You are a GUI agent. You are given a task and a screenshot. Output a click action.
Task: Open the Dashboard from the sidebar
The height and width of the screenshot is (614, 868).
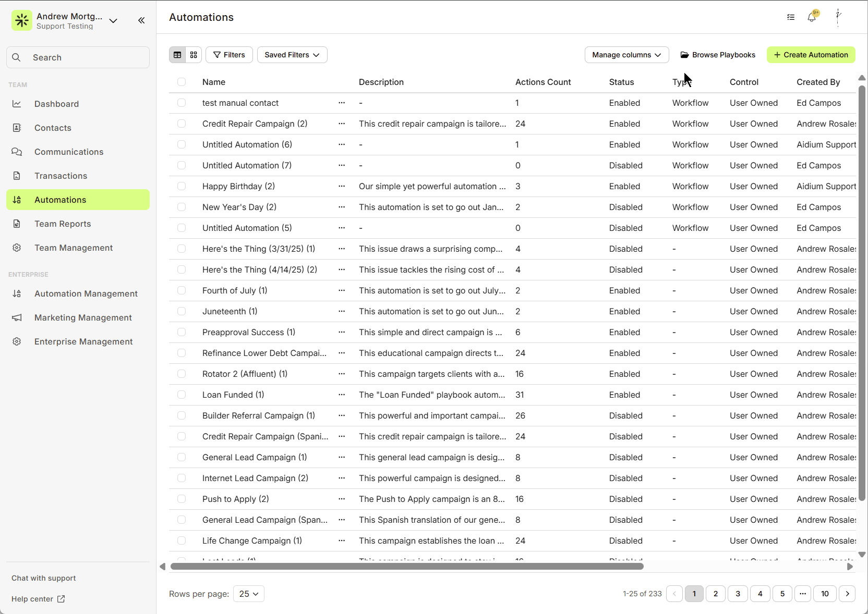click(56, 104)
